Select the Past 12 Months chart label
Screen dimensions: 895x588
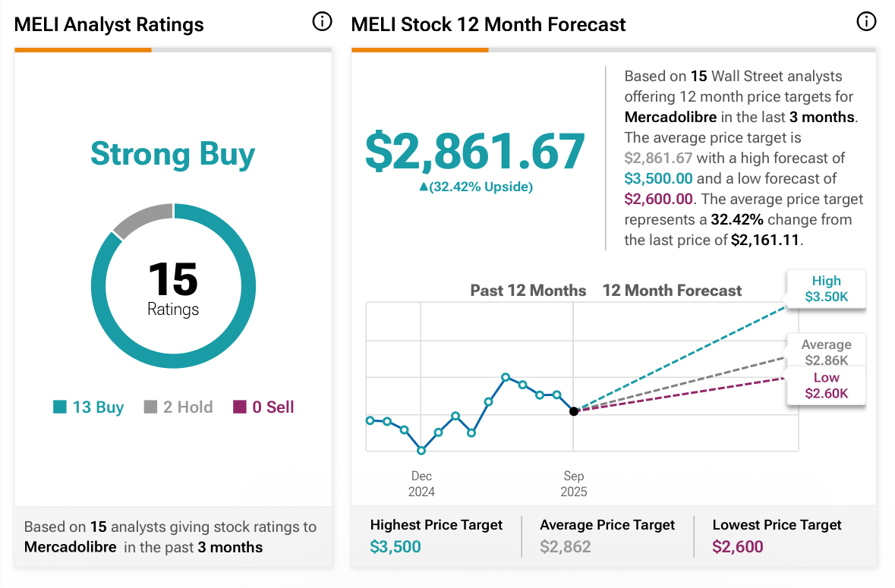point(528,291)
